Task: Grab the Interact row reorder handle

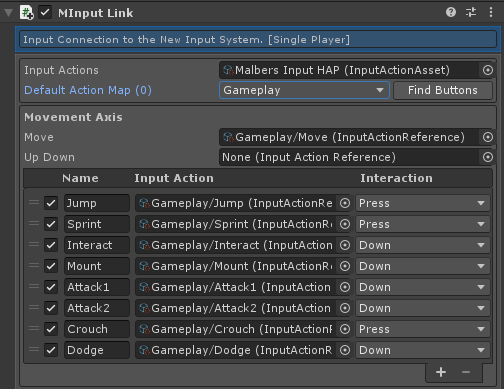Action: tap(34, 244)
